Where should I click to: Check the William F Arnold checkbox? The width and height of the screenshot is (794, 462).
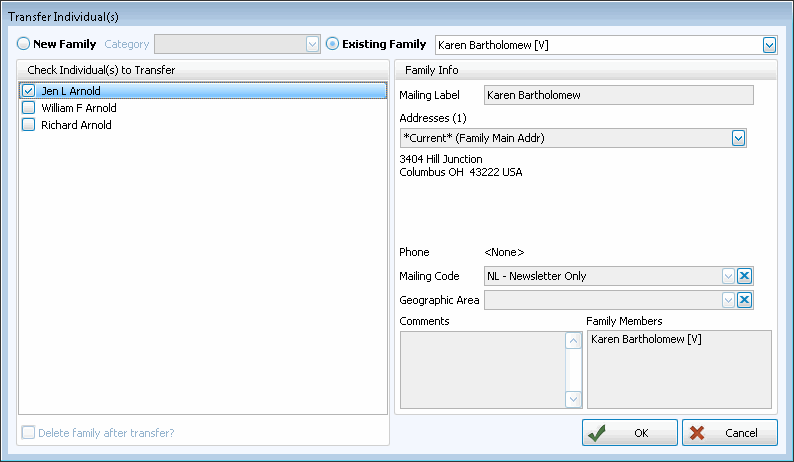29,108
